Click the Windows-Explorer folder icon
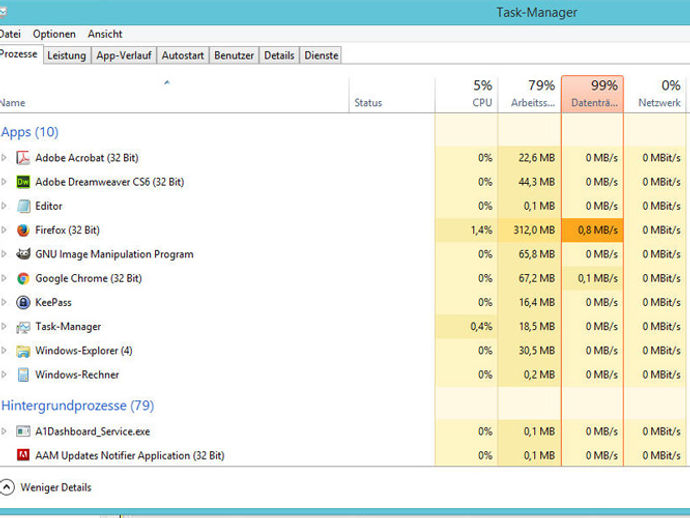Viewport: 690px width, 518px height. tap(23, 351)
